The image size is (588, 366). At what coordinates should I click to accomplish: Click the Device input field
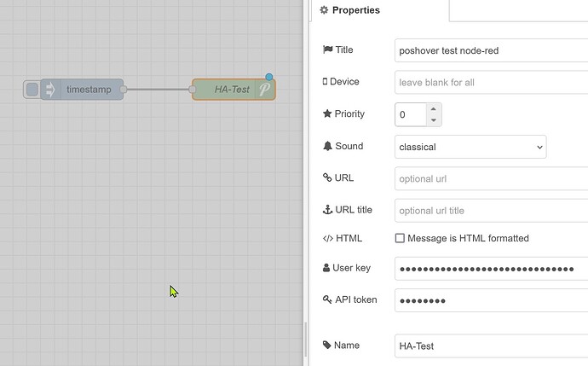[x=491, y=83]
